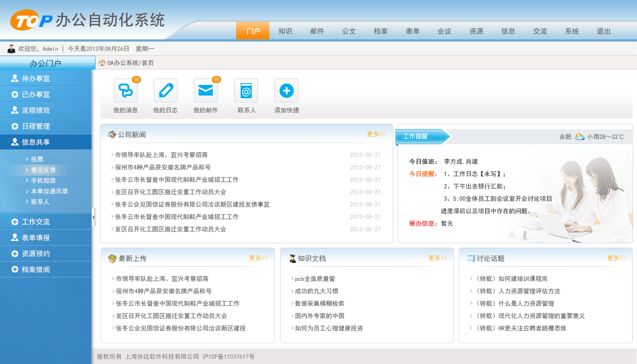637x364 pixels.
Task: Click the TOP logo
Action: coord(31,20)
